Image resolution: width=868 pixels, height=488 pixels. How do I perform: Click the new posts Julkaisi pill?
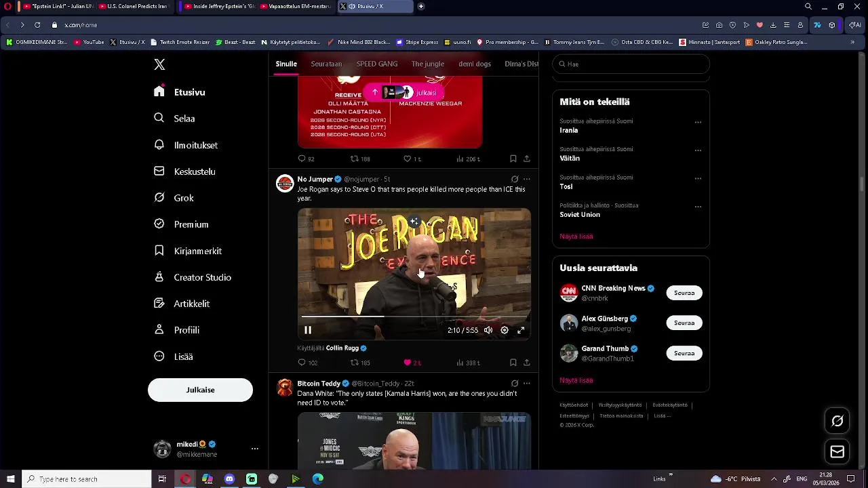[x=404, y=92]
